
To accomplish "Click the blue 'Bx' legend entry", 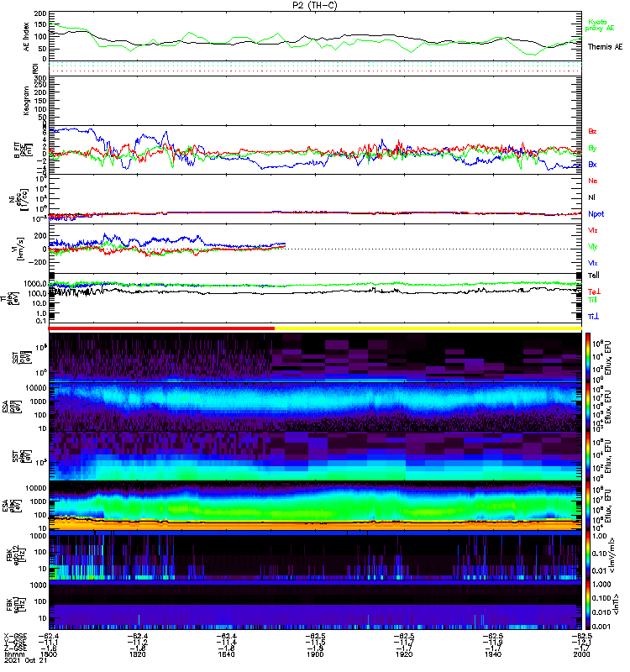I will (592, 165).
